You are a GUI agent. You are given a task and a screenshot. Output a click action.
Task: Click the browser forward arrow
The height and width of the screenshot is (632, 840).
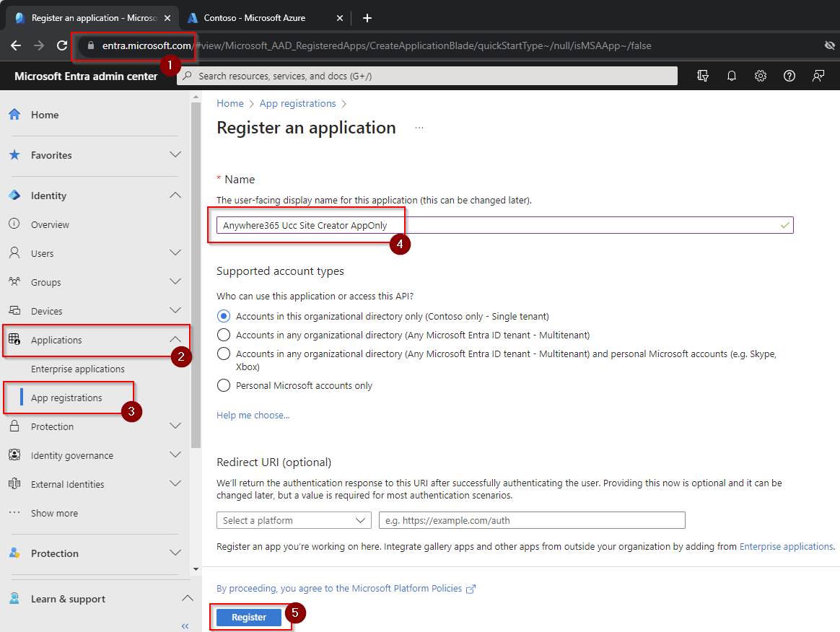point(39,45)
